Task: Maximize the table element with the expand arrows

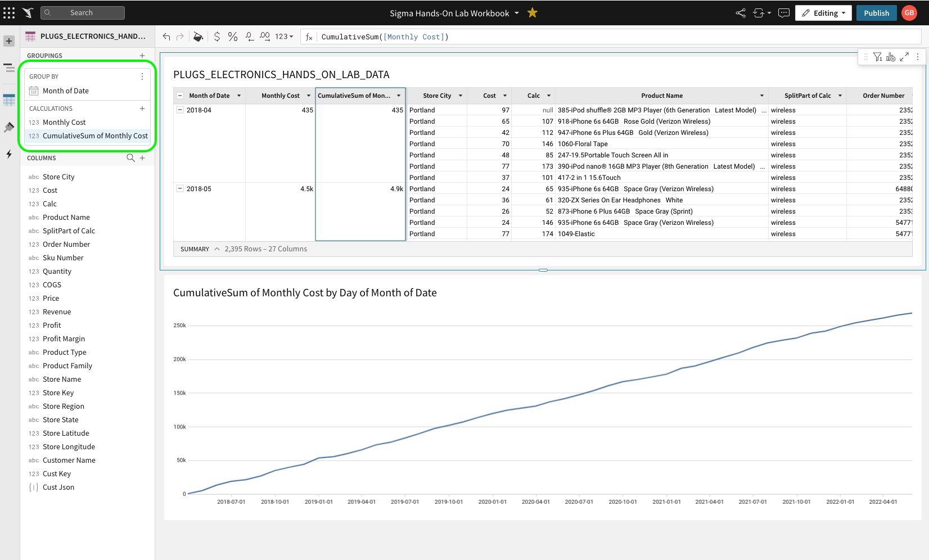Action: 904,57
